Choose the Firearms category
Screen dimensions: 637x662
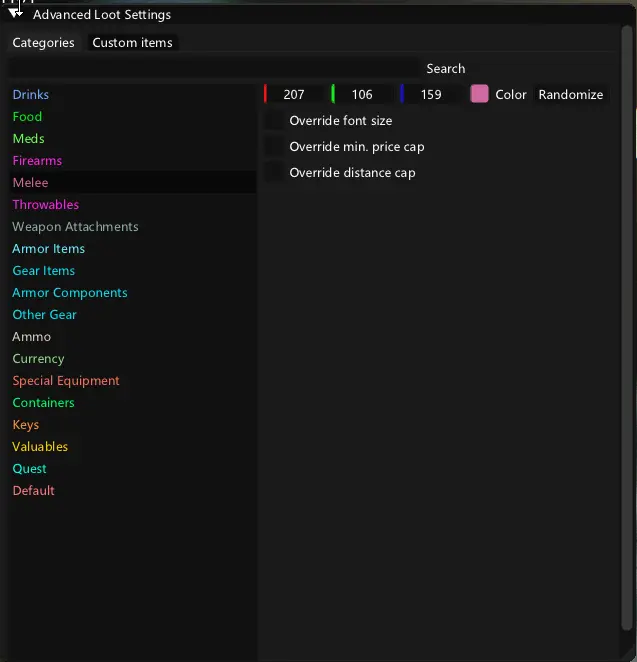coord(37,161)
